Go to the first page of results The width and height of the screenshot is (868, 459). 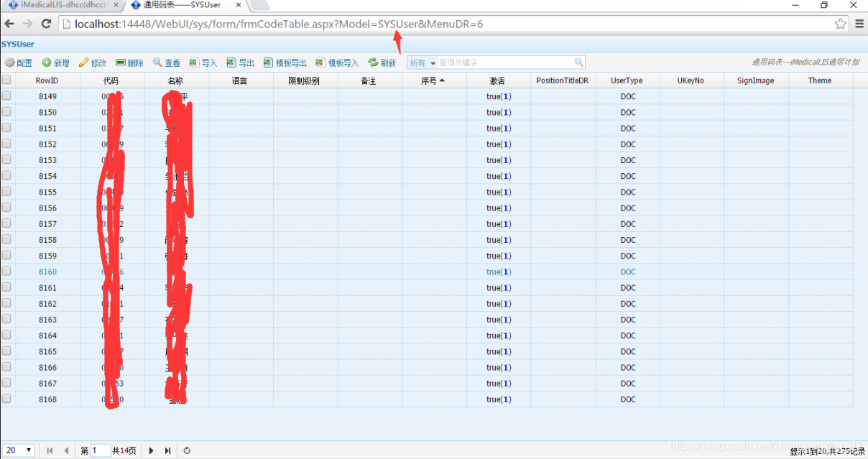pyautogui.click(x=50, y=450)
